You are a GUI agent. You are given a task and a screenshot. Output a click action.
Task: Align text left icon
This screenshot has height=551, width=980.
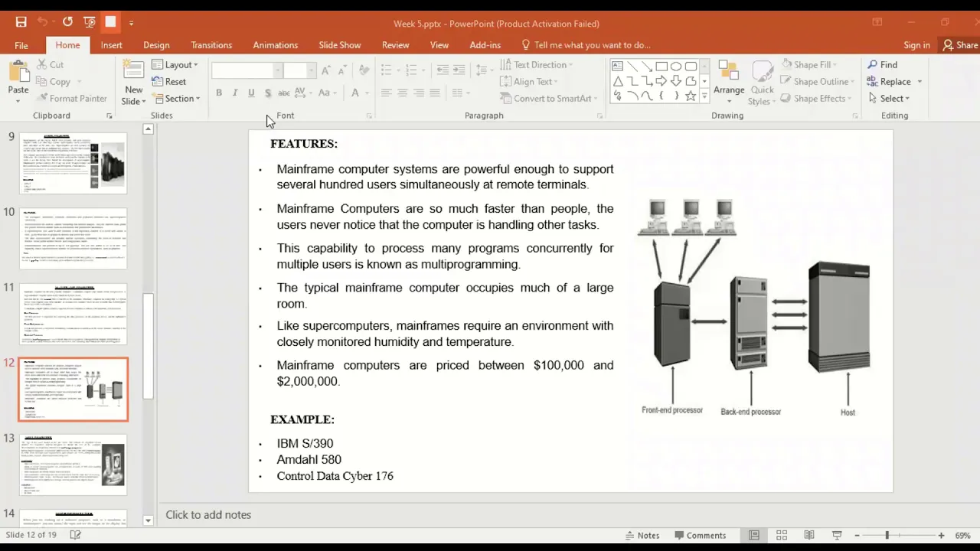tap(387, 93)
